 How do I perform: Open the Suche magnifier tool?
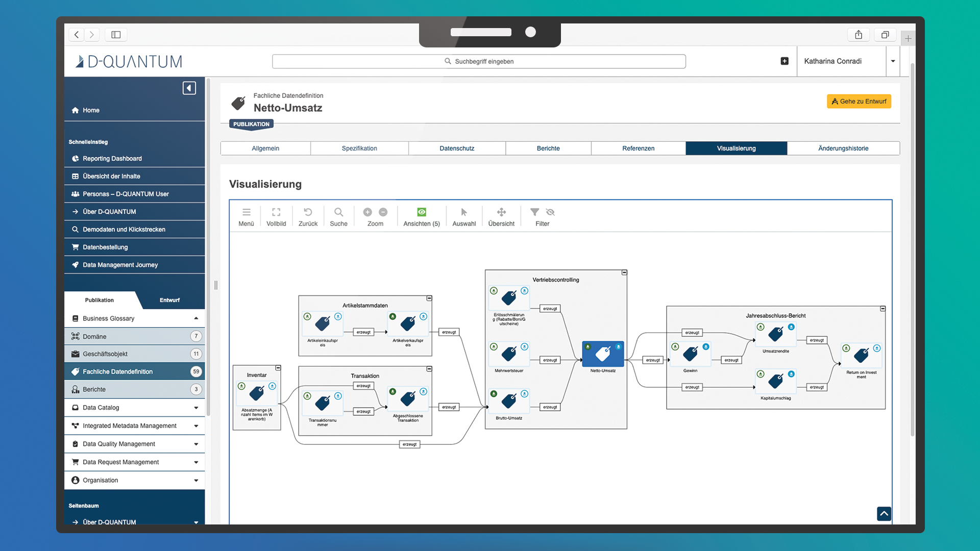pyautogui.click(x=338, y=212)
